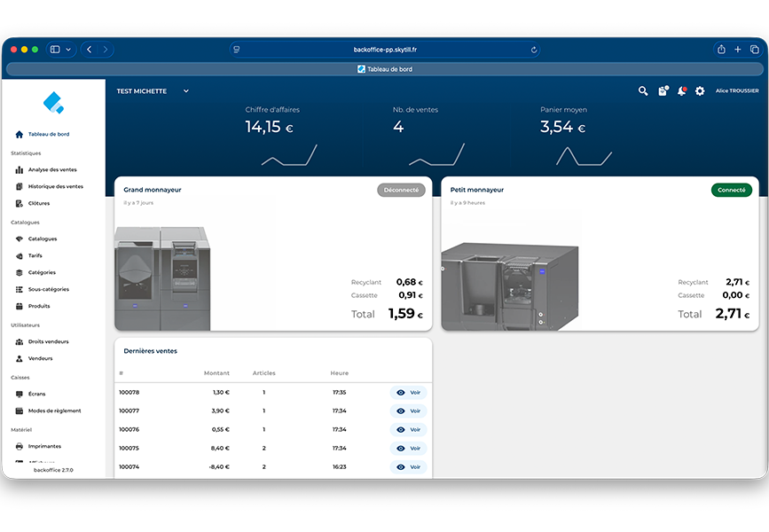Open Safari tab overview icon
Viewport: 769px width, 532px height.
coord(754,50)
